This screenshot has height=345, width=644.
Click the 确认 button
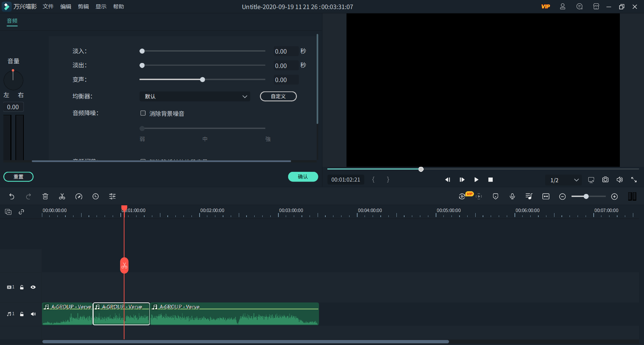pos(303,177)
